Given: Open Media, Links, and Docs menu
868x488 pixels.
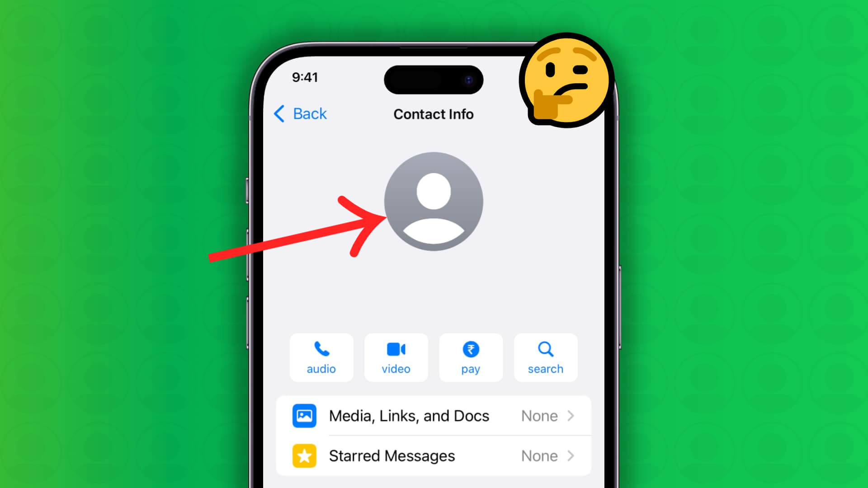Looking at the screenshot, I should tap(434, 415).
